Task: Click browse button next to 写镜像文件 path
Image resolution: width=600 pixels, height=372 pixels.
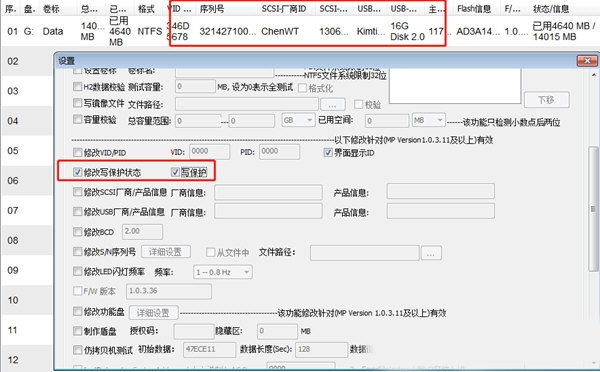Action: tap(333, 104)
